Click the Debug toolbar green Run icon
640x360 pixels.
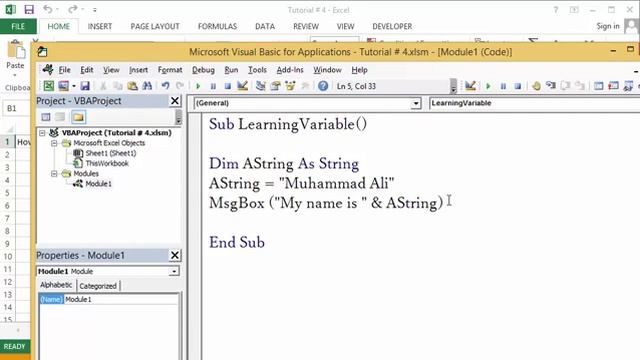[488, 86]
